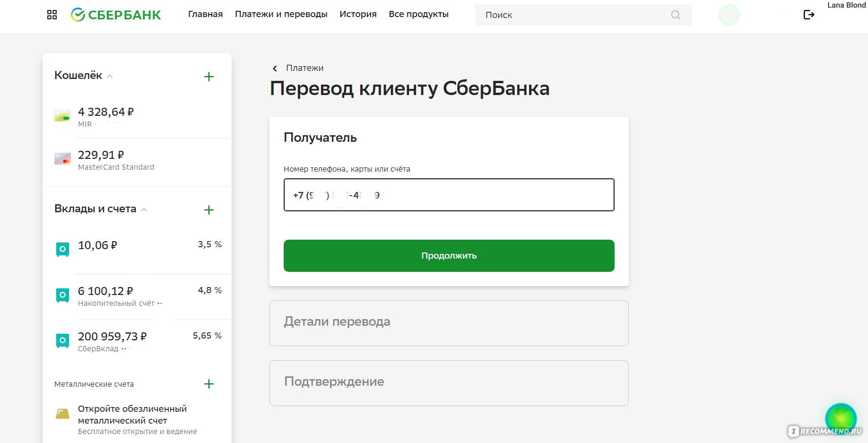Click the Платежи breadcrumb link

[304, 68]
